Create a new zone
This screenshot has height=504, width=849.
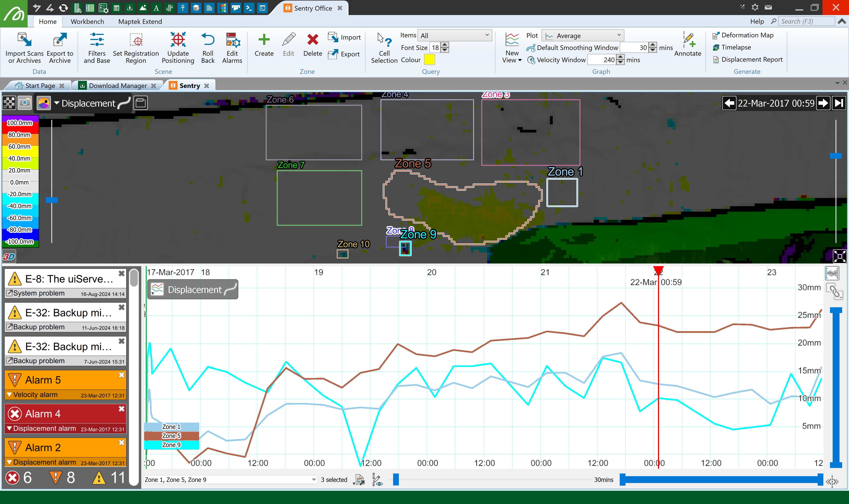(264, 45)
